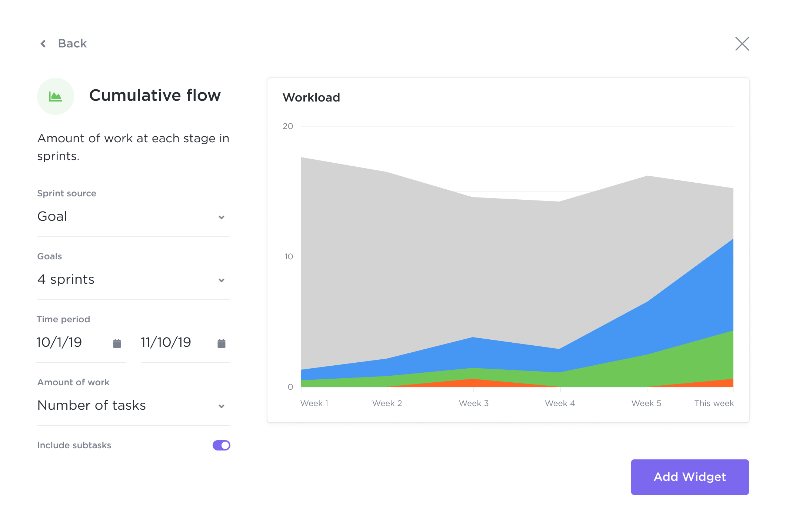
Task: Open the start date calendar icon
Action: [117, 343]
